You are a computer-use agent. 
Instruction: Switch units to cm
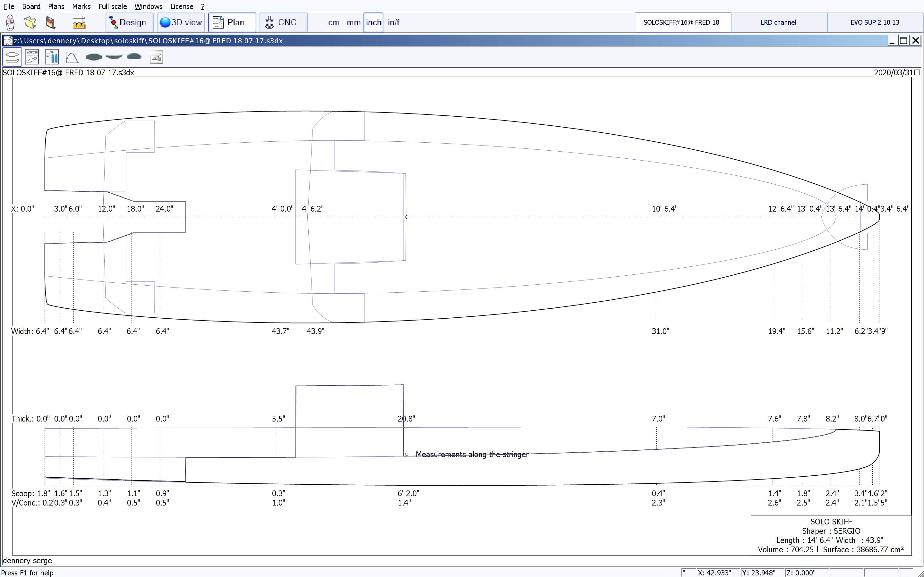tap(333, 22)
